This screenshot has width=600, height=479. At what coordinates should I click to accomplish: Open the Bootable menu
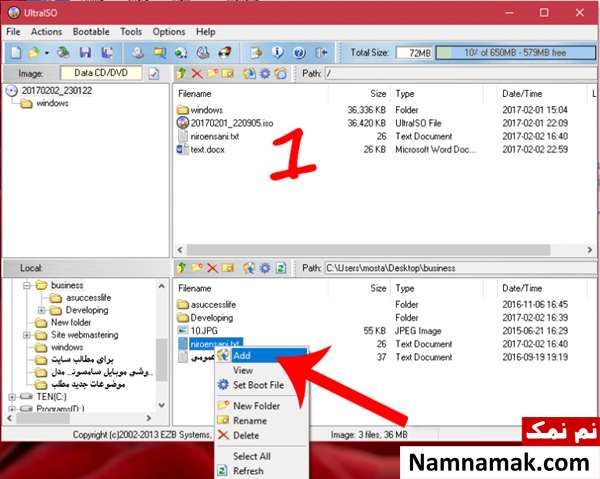click(x=91, y=32)
